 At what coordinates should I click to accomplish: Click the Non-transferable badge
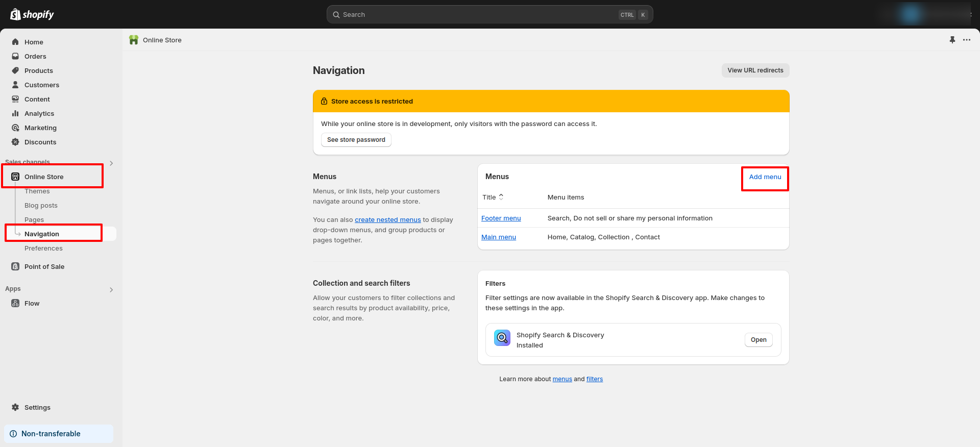coord(59,434)
